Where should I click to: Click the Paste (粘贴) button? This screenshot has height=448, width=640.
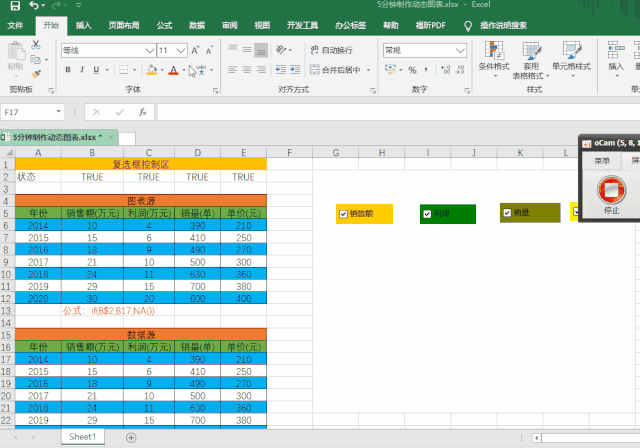(x=16, y=59)
